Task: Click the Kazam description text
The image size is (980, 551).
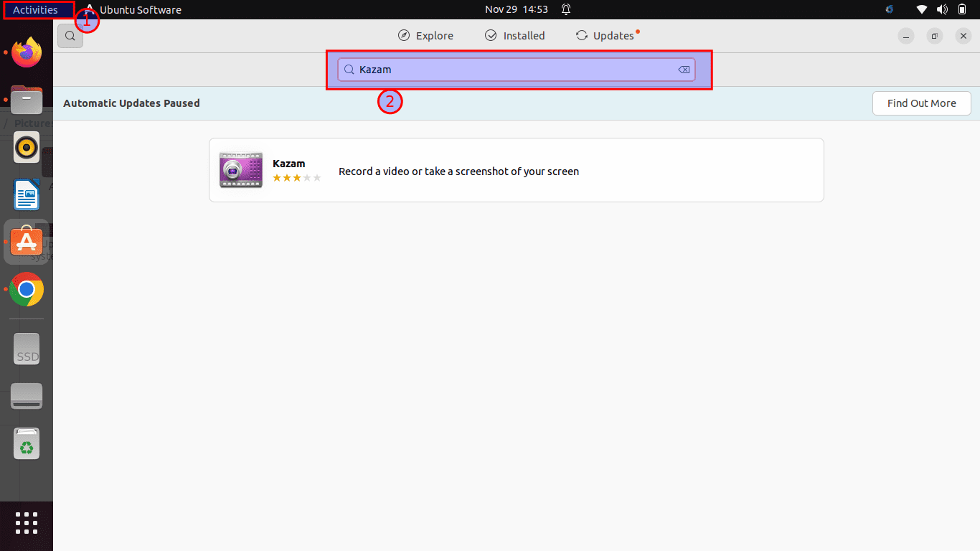Action: (x=458, y=171)
